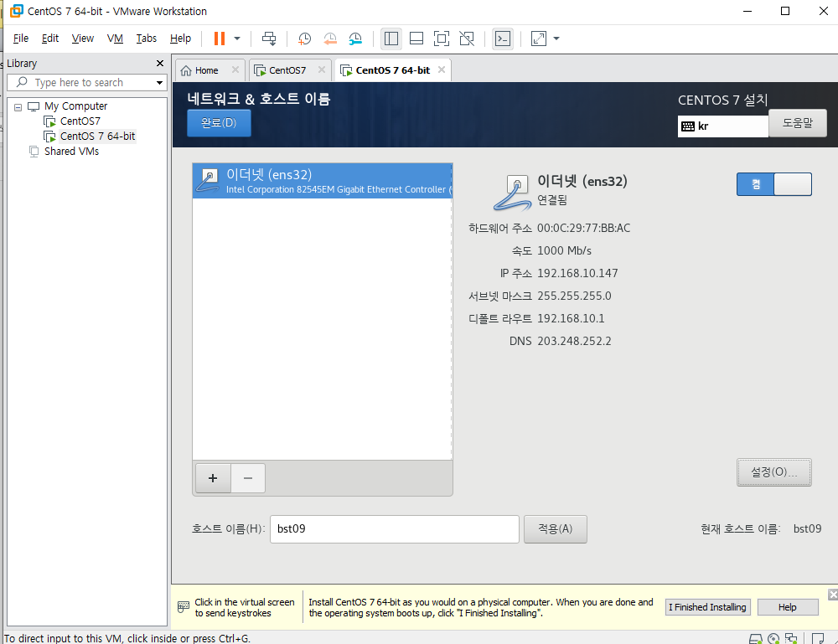Click the network adapter status bar icon
The image size is (838, 644).
pos(791,639)
